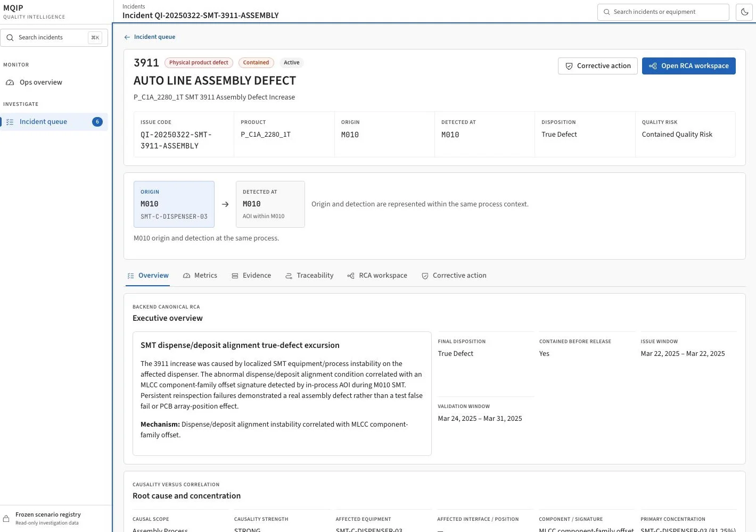Image resolution: width=756 pixels, height=532 pixels.
Task: Click validation window Mar 24 – Mar 31 dates
Action: tap(480, 419)
